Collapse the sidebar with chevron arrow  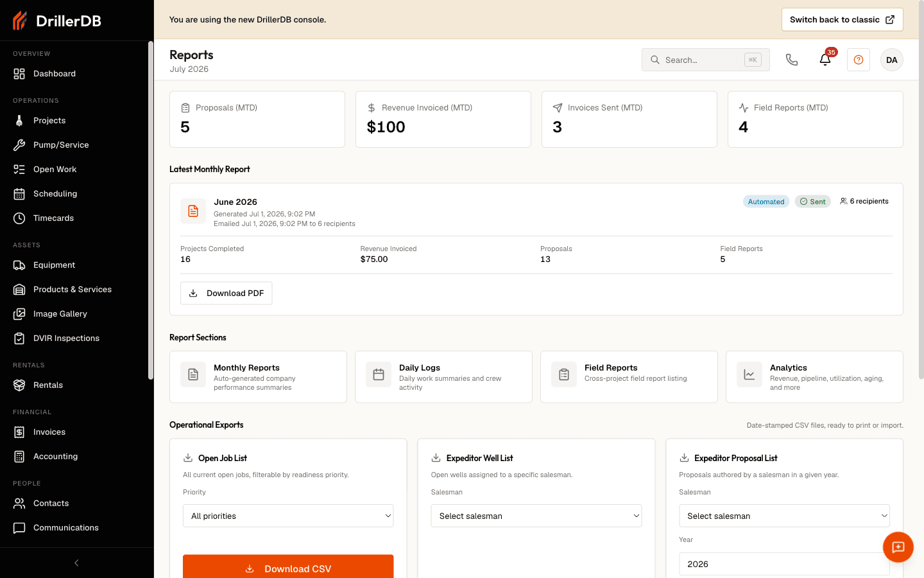[x=76, y=563]
